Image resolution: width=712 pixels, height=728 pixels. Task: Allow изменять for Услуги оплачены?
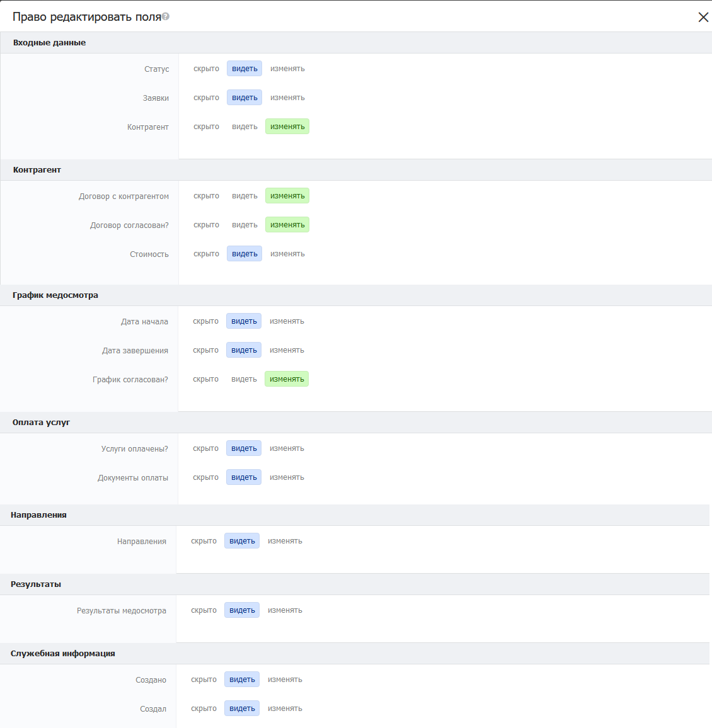click(x=287, y=448)
